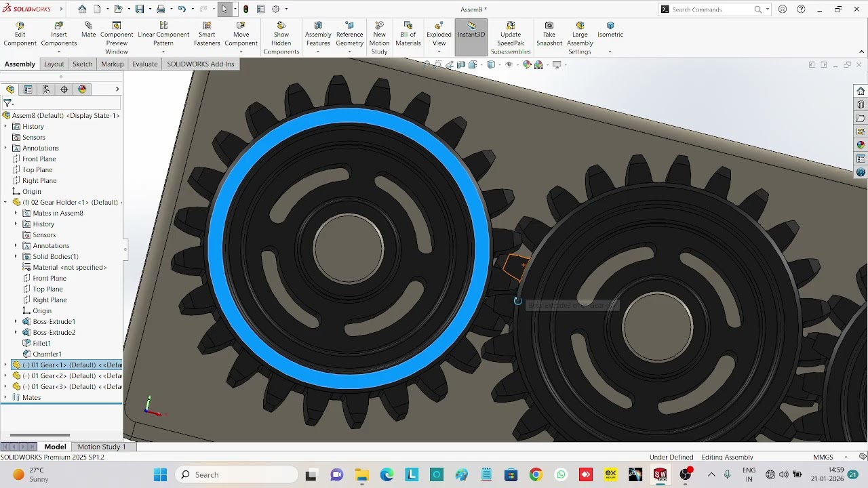Click the Home icon in the title bar
This screenshot has height=488, width=868.
pos(82,9)
